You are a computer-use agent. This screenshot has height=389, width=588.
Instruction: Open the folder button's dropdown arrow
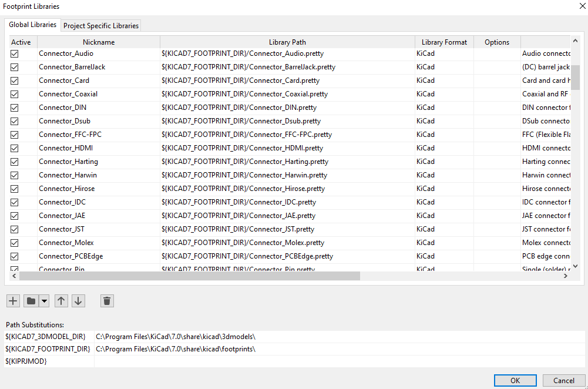tap(44, 301)
